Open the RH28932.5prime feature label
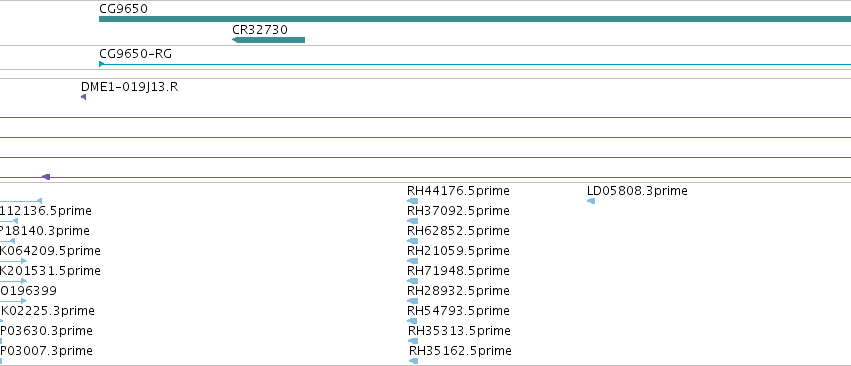 point(458,291)
